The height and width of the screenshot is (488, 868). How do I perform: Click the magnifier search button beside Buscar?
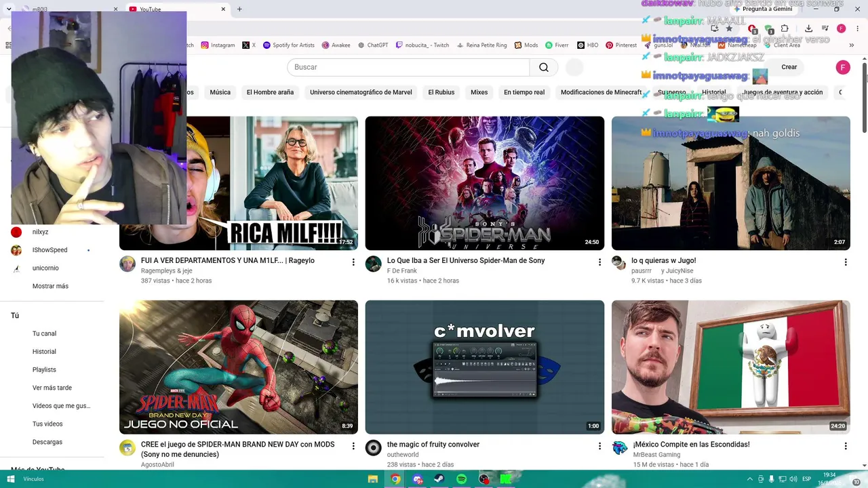[544, 67]
